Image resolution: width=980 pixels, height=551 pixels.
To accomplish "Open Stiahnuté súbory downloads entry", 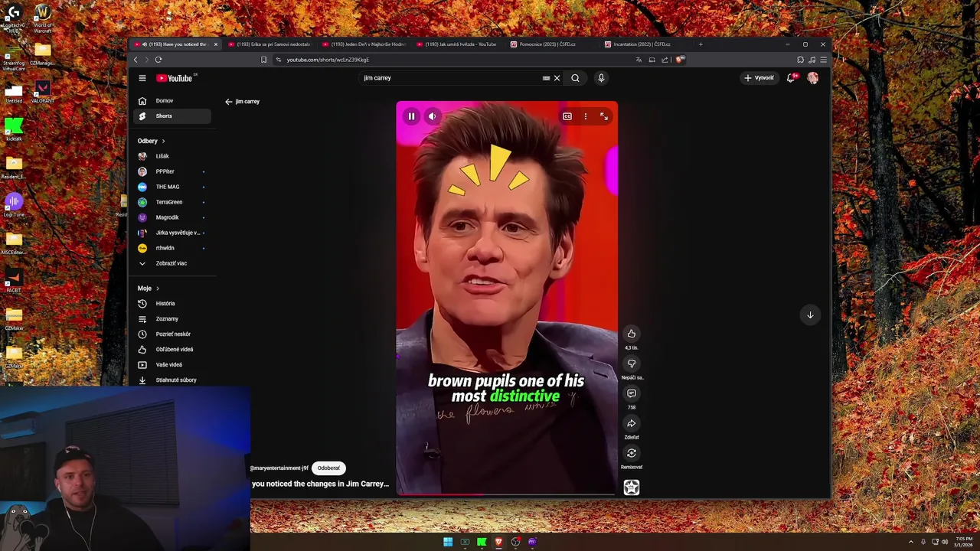I will pyautogui.click(x=172, y=380).
